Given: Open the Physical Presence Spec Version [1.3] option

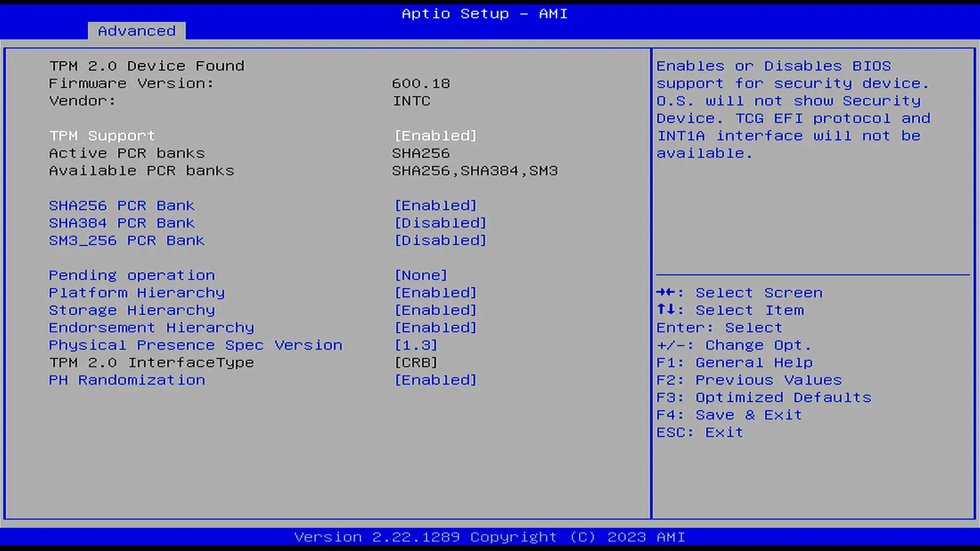Looking at the screenshot, I should pos(416,345).
